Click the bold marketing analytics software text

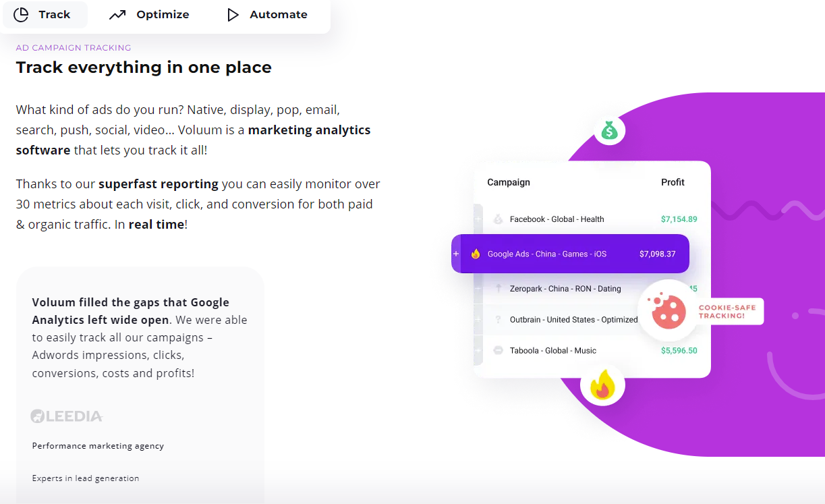pos(194,140)
